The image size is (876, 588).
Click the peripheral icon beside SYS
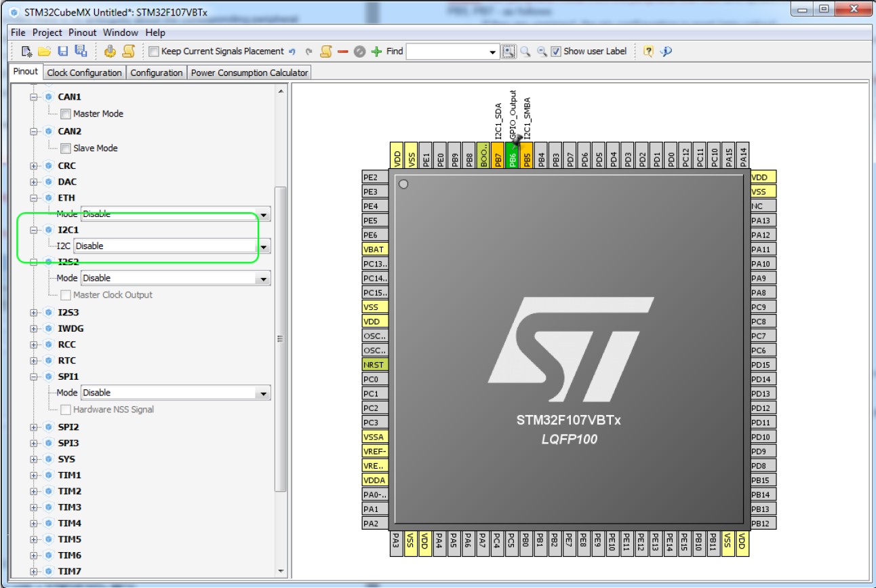tap(49, 459)
